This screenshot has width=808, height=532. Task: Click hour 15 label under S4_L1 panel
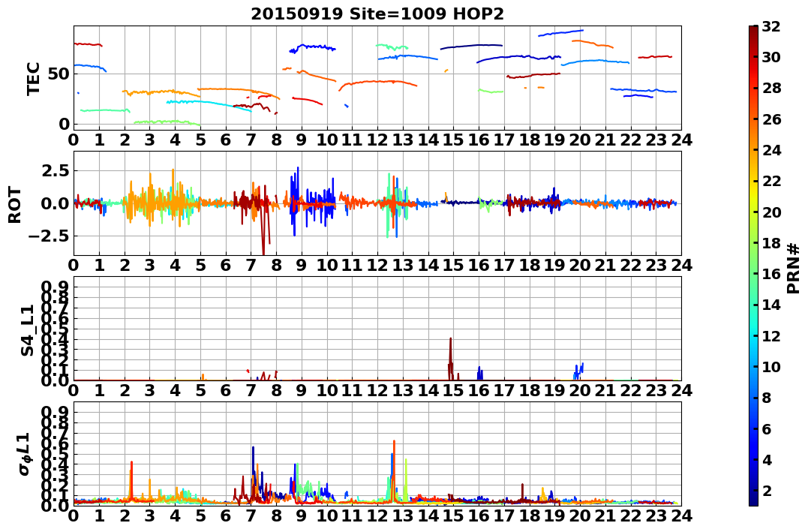coord(453,390)
